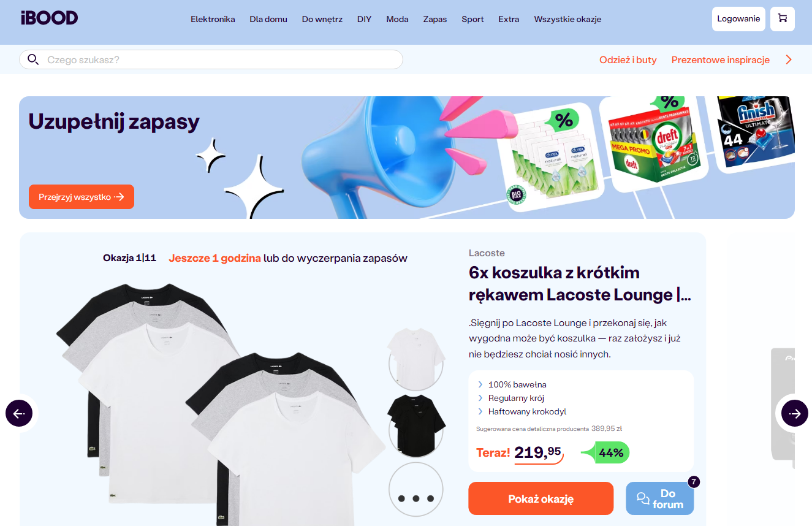
Task: Open the Dla domu category
Action: 268,19
